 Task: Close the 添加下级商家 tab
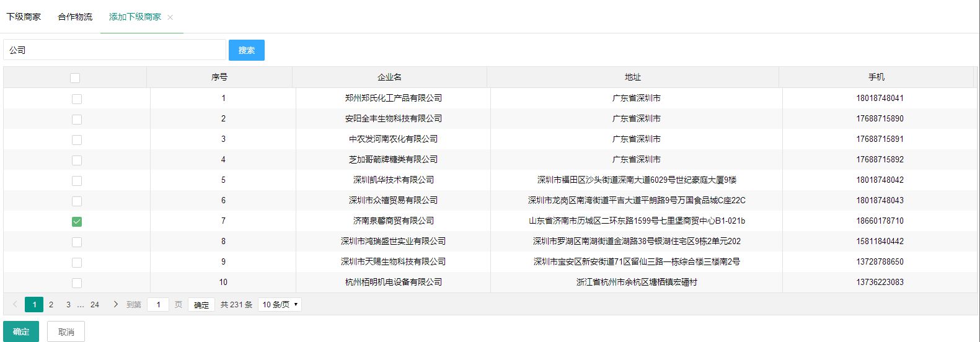[x=170, y=17]
